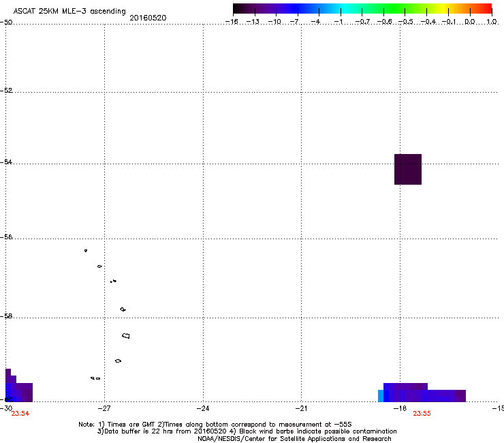This screenshot has height=443, width=504.
Task: Click the red time label 23:54
Action: tap(20, 414)
